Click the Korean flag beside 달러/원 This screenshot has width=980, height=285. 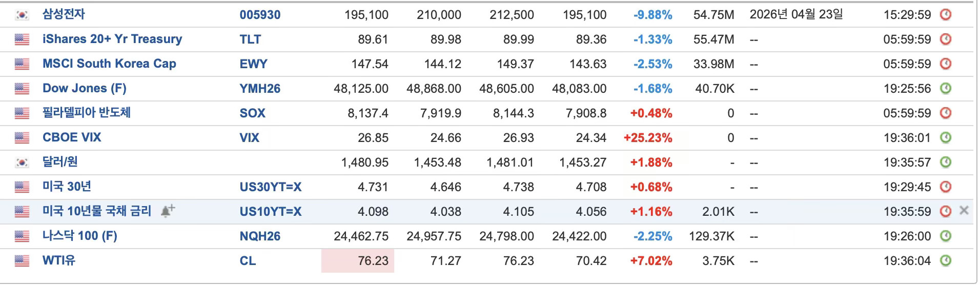coord(22,162)
